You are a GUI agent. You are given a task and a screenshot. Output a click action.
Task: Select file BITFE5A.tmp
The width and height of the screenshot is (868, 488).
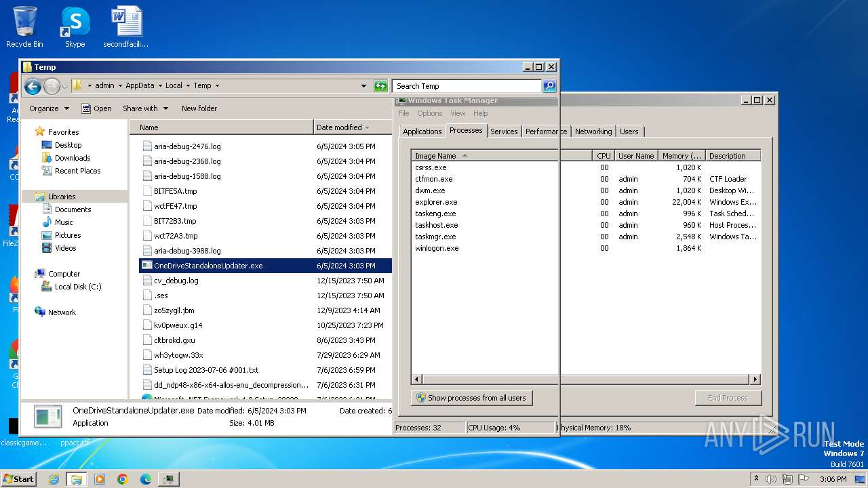click(175, 191)
